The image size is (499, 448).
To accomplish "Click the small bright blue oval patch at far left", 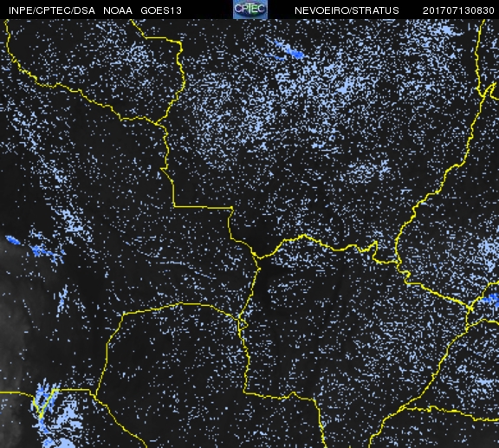I will (x=13, y=240).
